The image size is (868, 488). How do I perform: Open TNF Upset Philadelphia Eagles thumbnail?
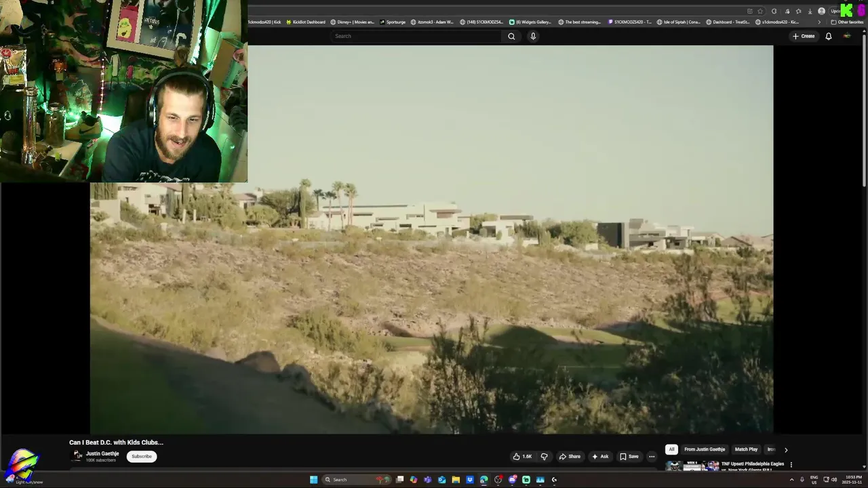692,466
